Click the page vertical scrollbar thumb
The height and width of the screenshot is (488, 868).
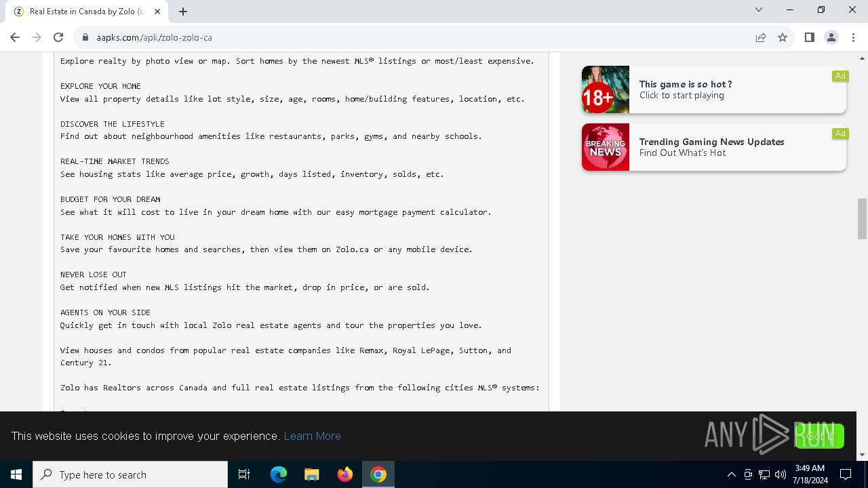[x=863, y=219]
